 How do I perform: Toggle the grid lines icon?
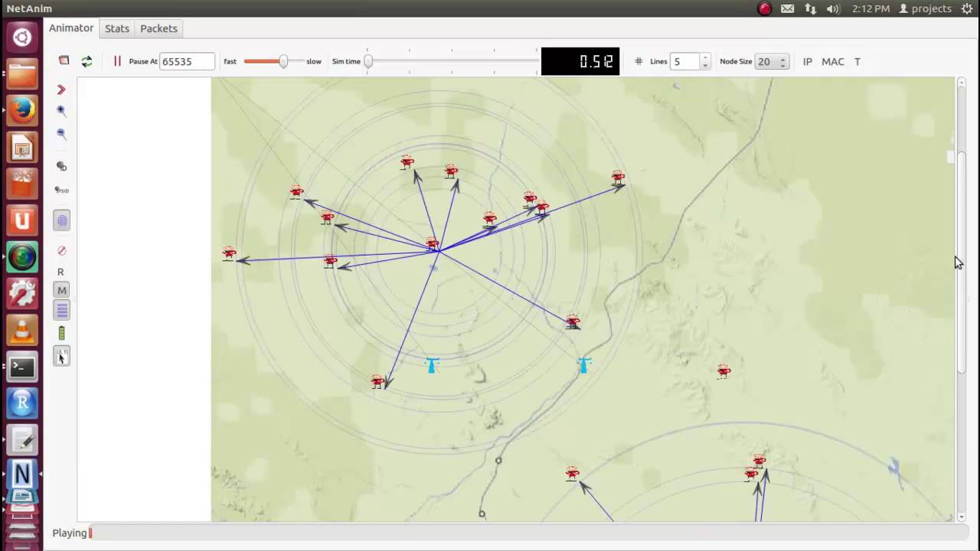639,61
